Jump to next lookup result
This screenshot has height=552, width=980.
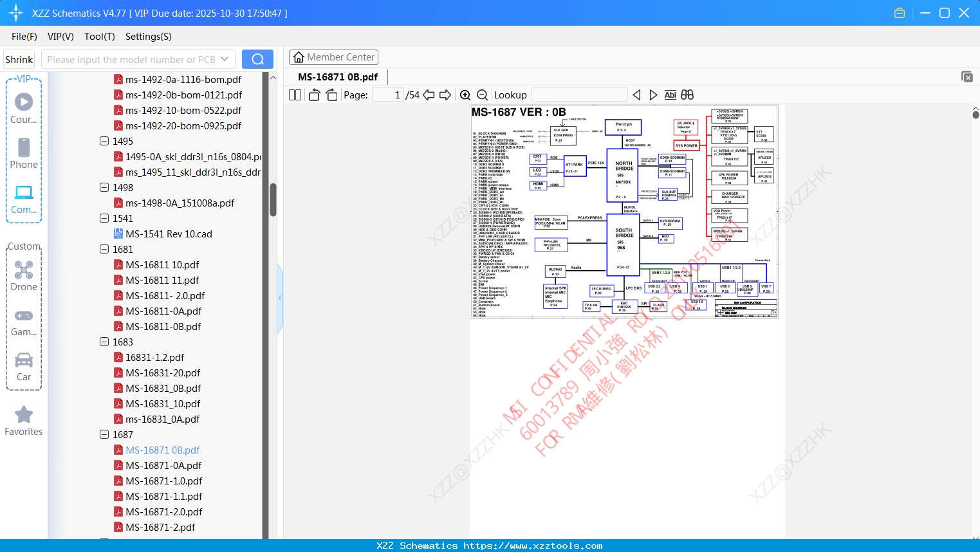pyautogui.click(x=653, y=95)
